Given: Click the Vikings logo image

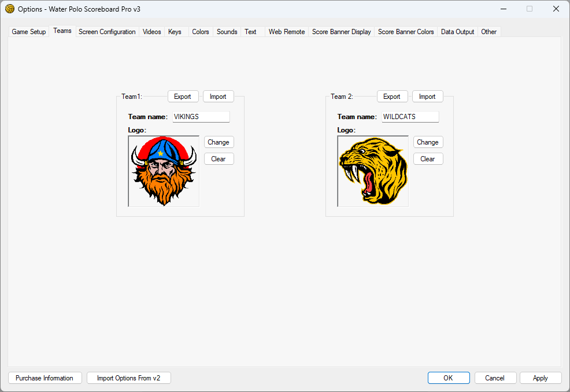Looking at the screenshot, I should point(164,171).
